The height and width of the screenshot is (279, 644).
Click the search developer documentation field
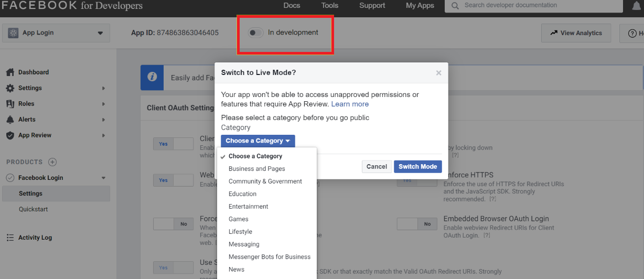(x=534, y=6)
